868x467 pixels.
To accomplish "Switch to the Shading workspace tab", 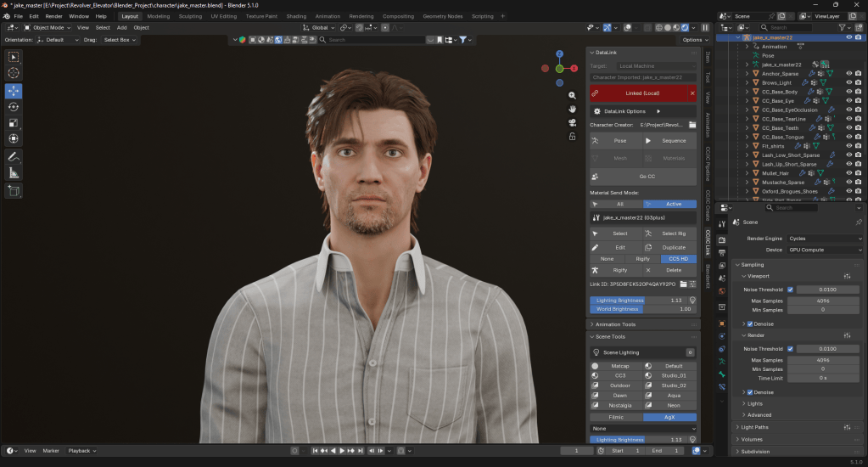I will tap(296, 16).
